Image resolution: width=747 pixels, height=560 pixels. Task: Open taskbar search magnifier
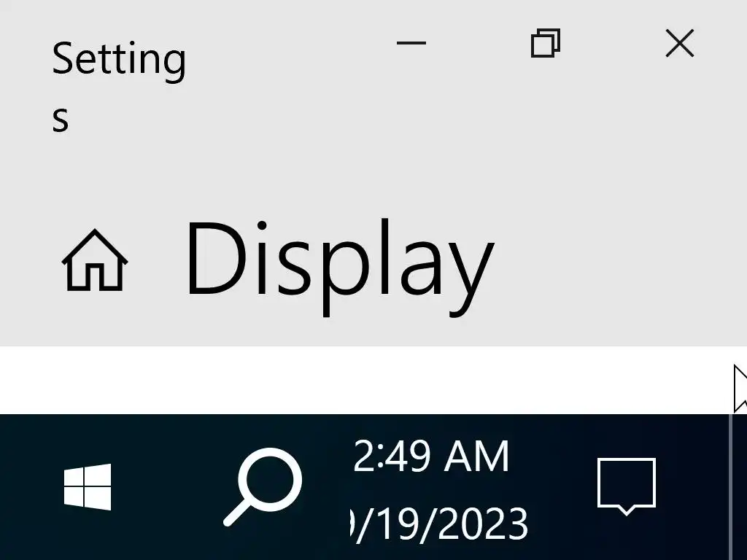[263, 486]
